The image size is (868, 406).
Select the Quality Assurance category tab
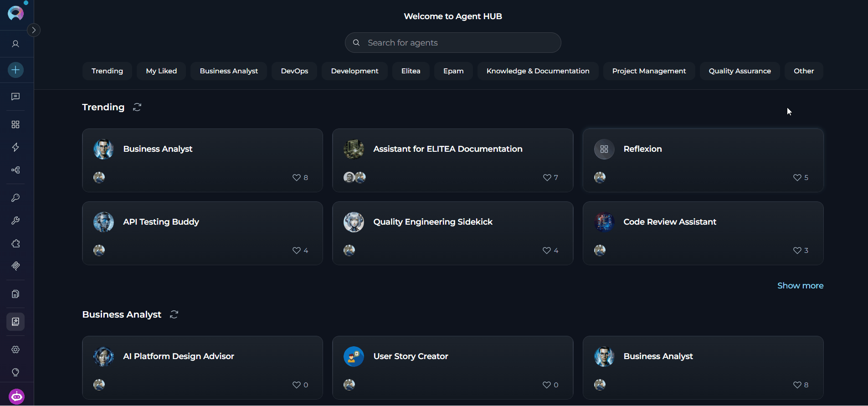[740, 71]
